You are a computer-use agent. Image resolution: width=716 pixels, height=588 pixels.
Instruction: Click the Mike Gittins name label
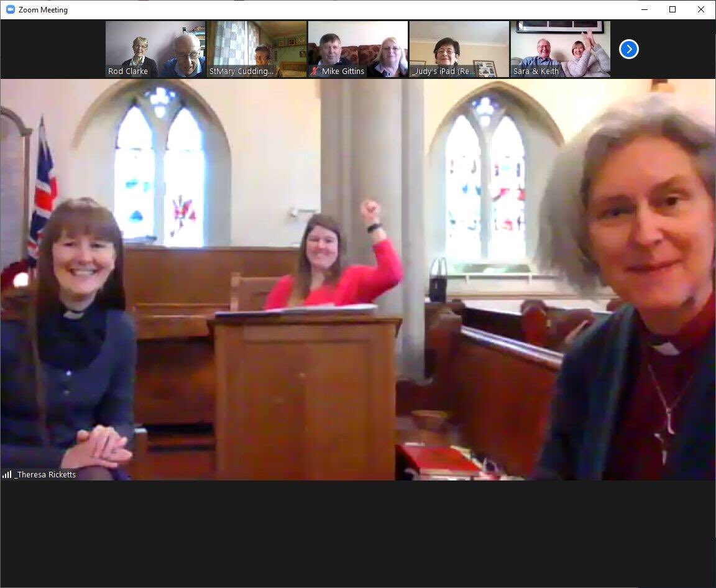(x=343, y=71)
